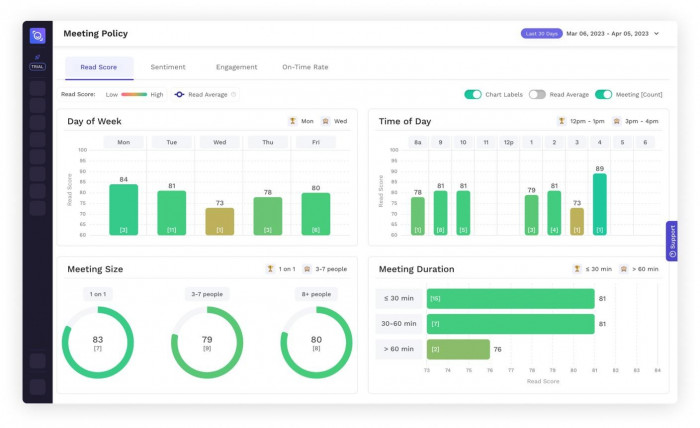Click the icon beside 3-7 people header
This screenshot has width=700, height=428.
pyautogui.click(x=307, y=269)
